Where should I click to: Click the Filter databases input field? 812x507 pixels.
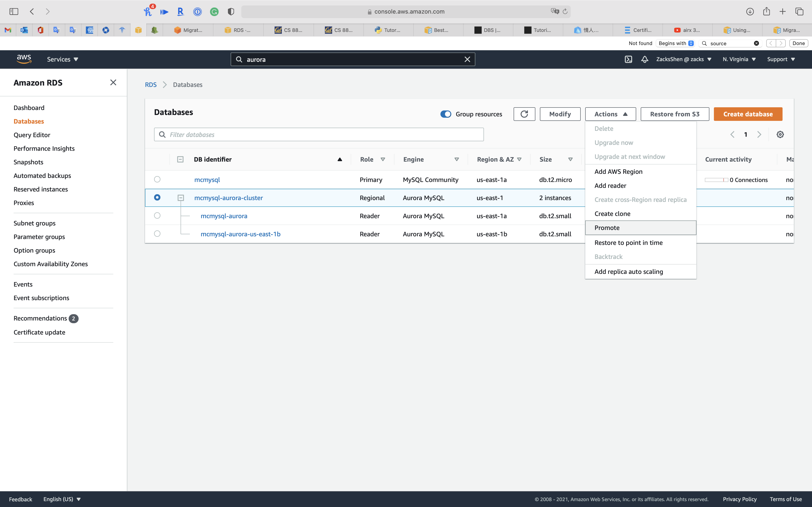click(319, 134)
